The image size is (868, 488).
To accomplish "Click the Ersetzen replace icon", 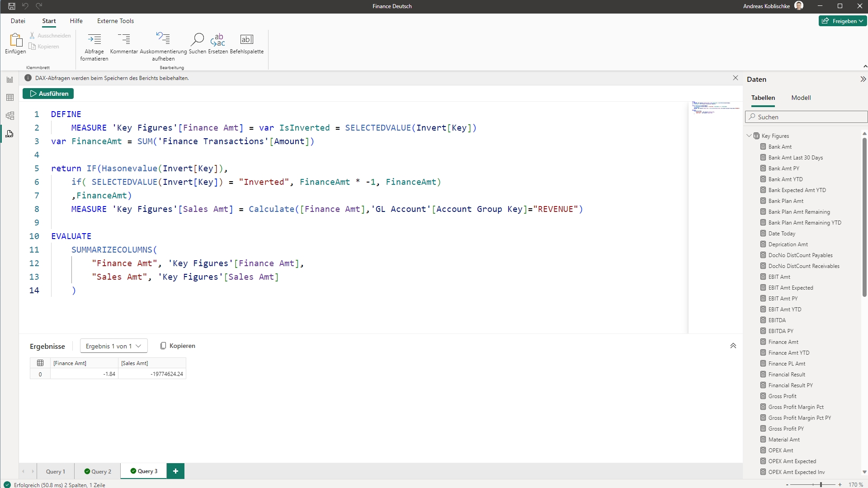I will pyautogui.click(x=218, y=40).
